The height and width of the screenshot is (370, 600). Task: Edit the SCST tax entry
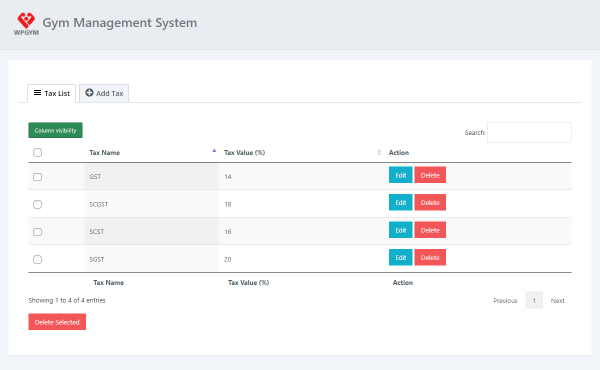(401, 230)
